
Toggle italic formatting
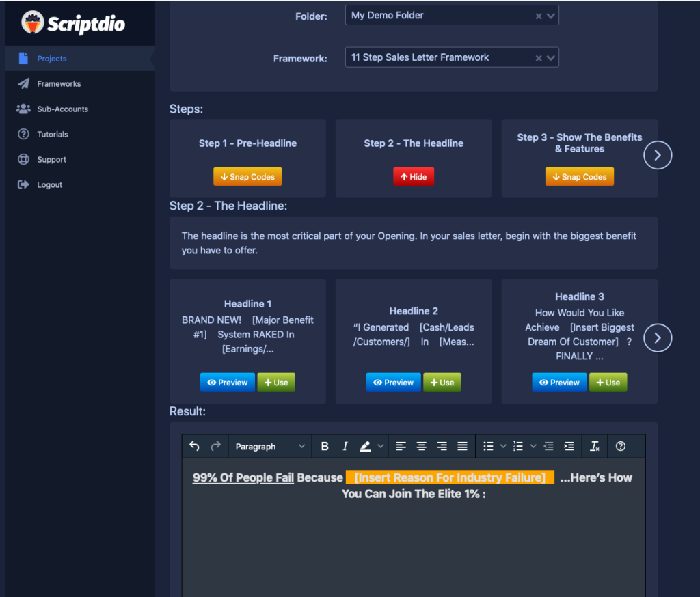pyautogui.click(x=345, y=446)
